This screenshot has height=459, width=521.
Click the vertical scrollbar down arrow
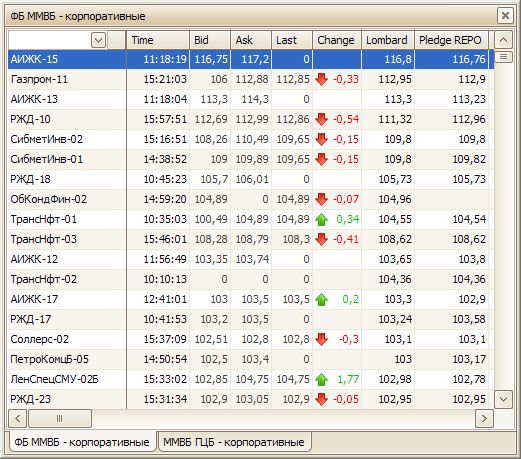coord(503,399)
